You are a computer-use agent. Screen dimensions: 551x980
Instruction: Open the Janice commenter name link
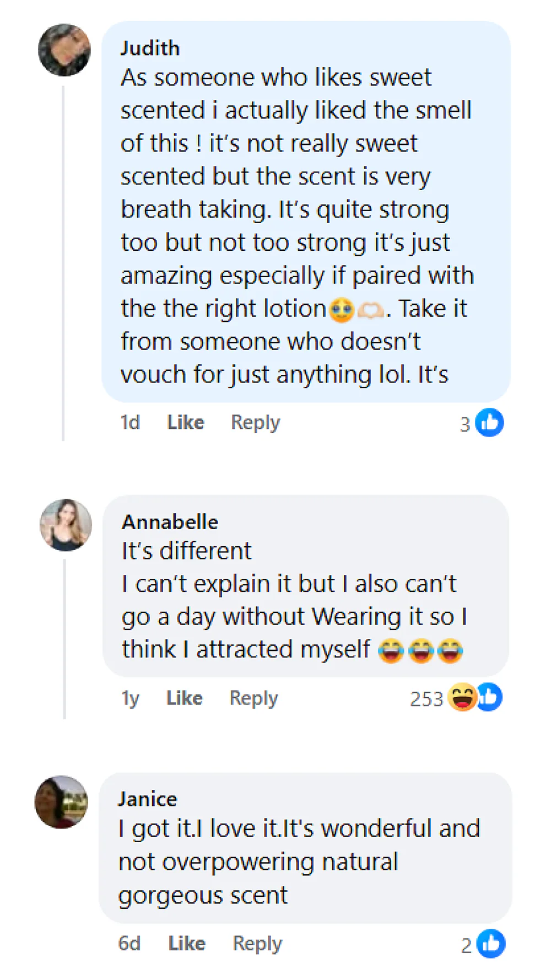pos(147,799)
